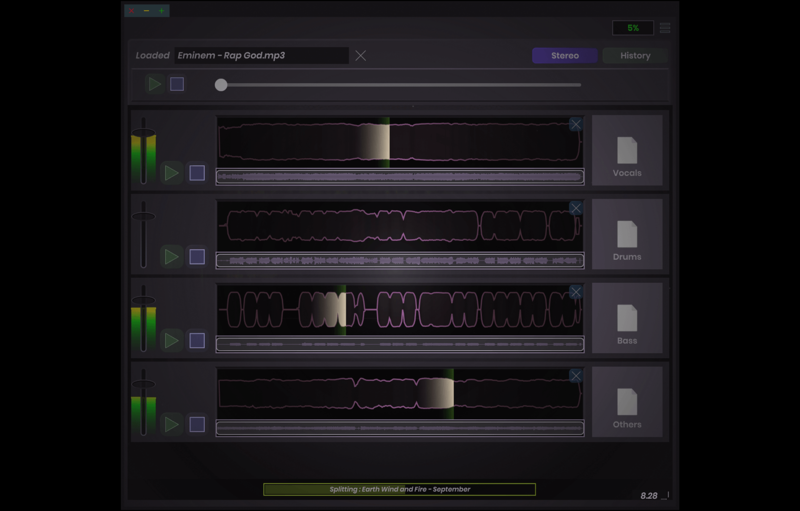Clear the loaded file with the X
The height and width of the screenshot is (511, 800).
pos(361,56)
